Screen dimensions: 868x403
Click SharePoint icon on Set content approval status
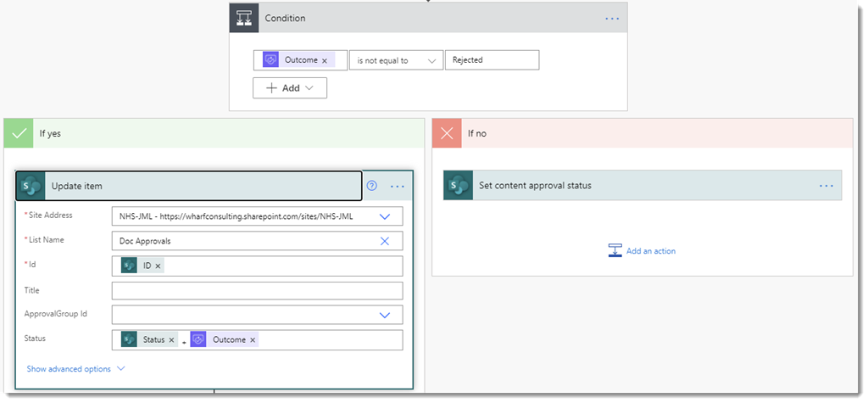point(459,186)
